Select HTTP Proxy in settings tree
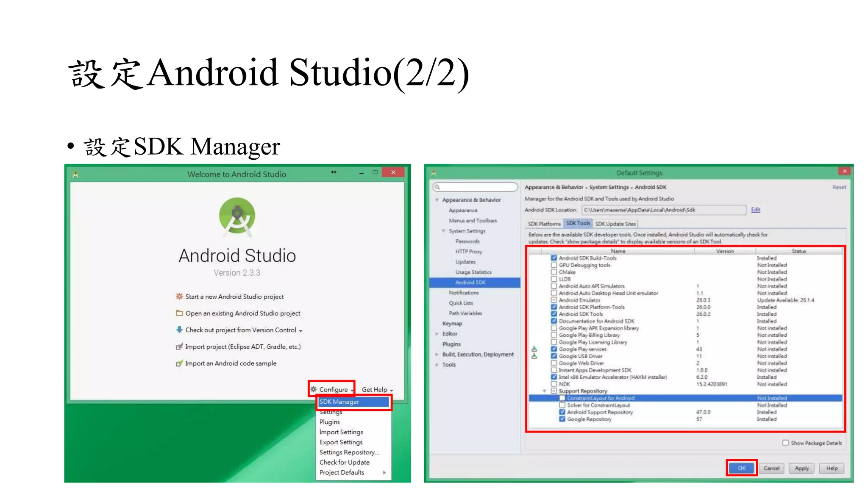Screen dimensions: 868x488 pyautogui.click(x=469, y=251)
